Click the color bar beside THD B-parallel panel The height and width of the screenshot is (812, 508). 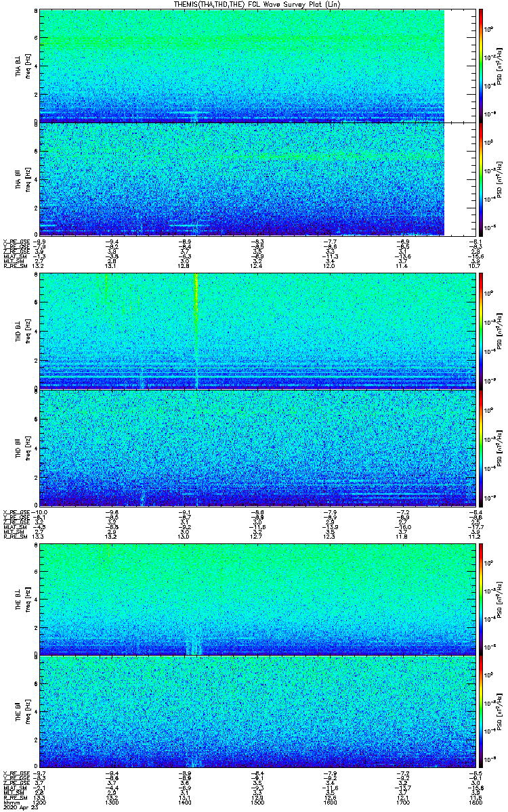[x=481, y=448]
